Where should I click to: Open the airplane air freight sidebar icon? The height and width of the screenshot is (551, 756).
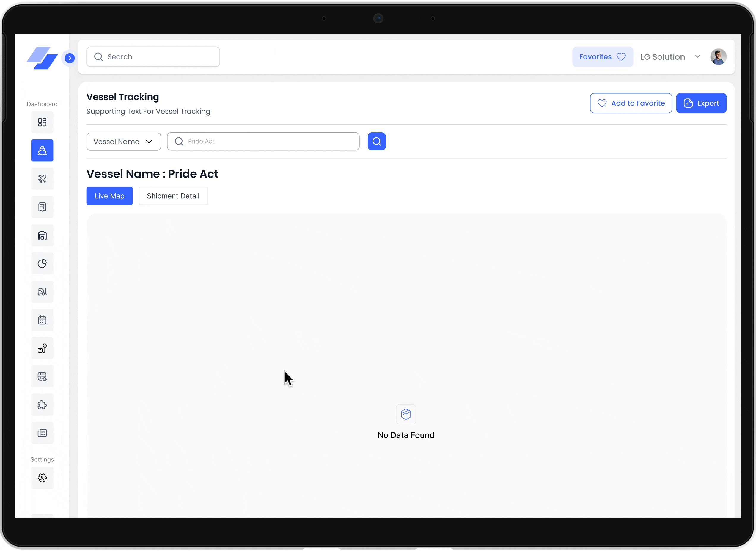click(42, 179)
